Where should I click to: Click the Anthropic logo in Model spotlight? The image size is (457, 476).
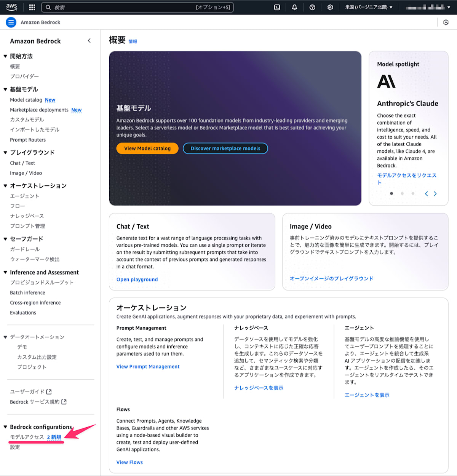[x=386, y=81]
